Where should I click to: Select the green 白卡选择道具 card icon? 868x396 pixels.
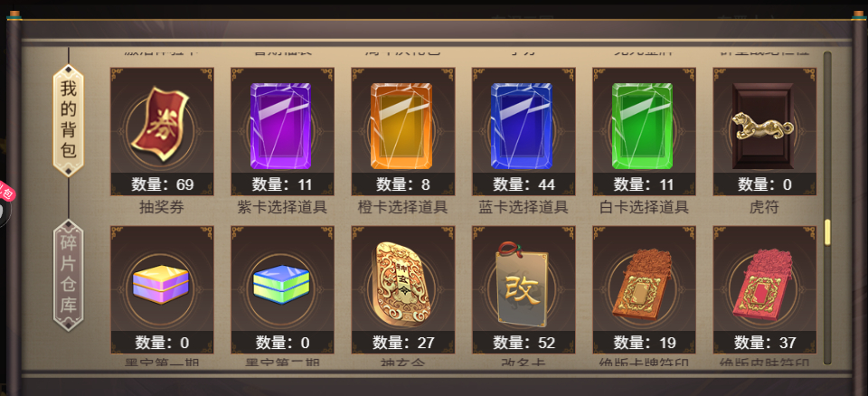coord(642,126)
